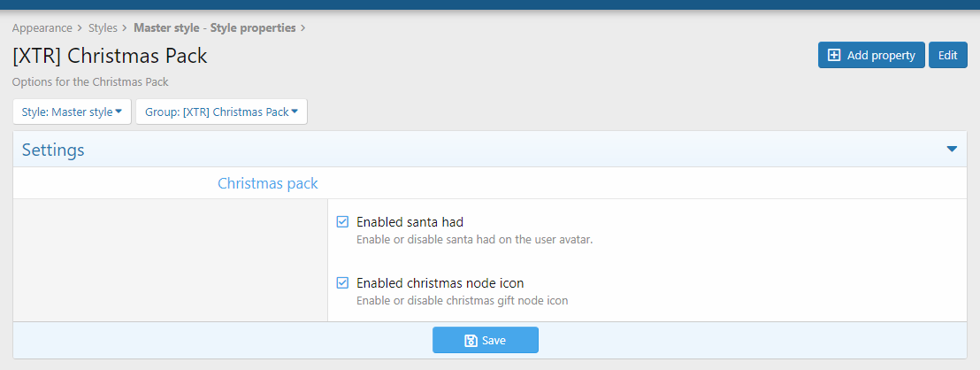This screenshot has width=980, height=370.
Task: Go to Appearance in the breadcrumb
Action: (42, 28)
